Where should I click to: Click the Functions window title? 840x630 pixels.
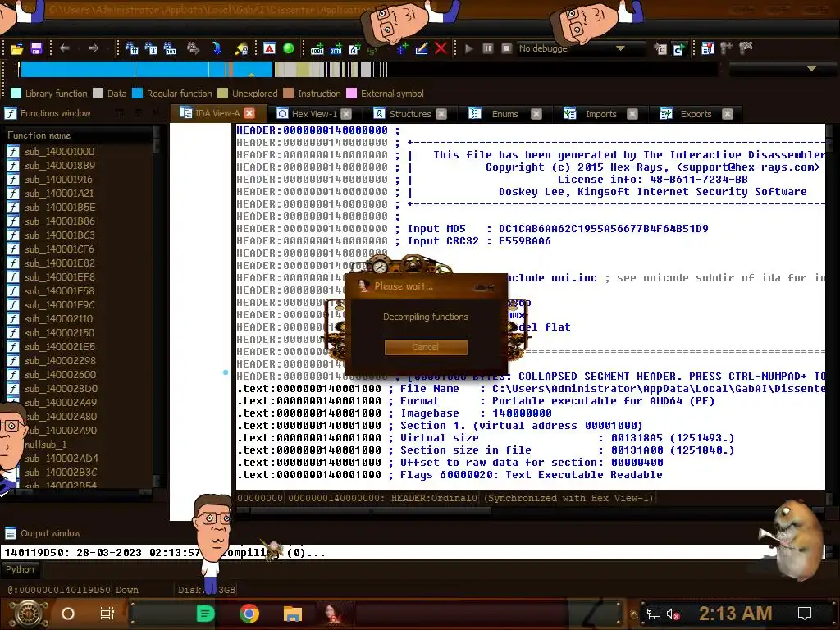pyautogui.click(x=55, y=113)
